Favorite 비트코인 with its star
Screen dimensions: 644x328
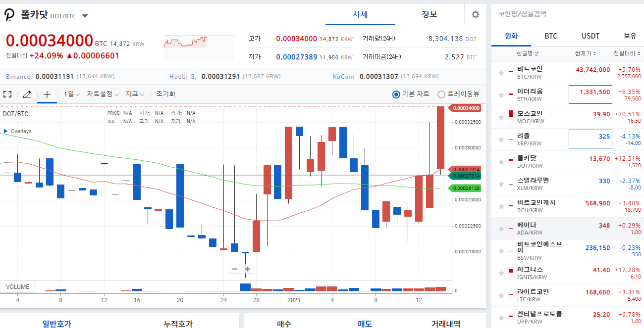coord(501,73)
